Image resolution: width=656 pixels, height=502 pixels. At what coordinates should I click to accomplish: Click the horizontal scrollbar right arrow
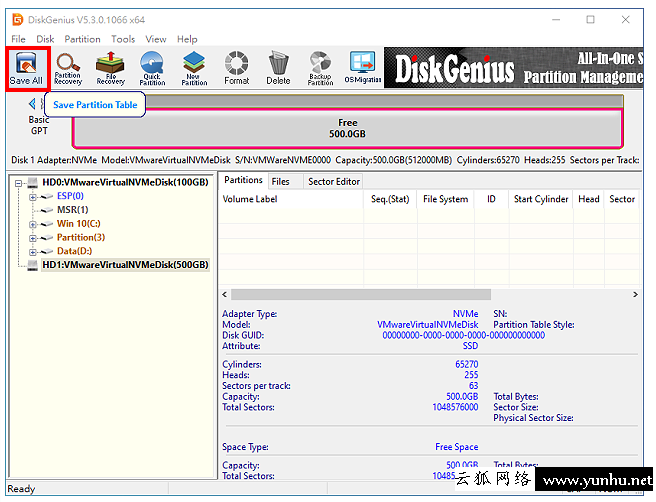pos(635,295)
